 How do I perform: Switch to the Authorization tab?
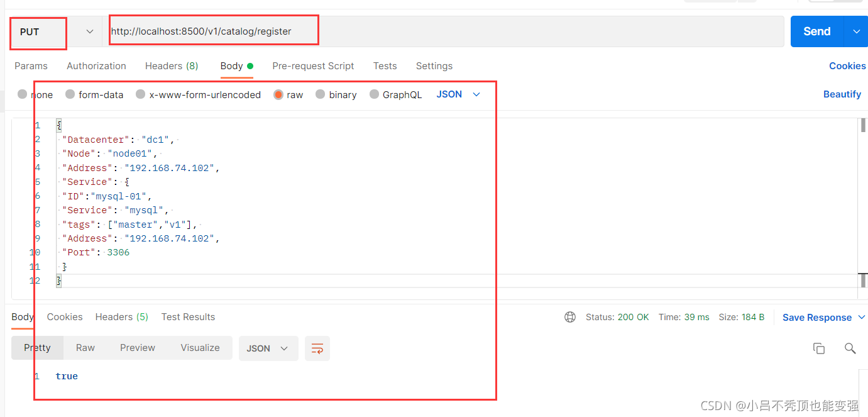96,66
